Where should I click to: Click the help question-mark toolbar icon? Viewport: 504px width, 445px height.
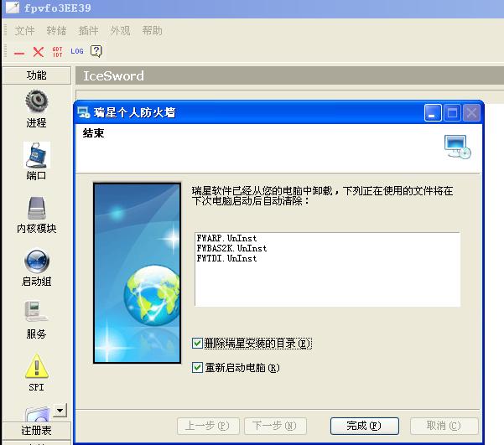96,51
